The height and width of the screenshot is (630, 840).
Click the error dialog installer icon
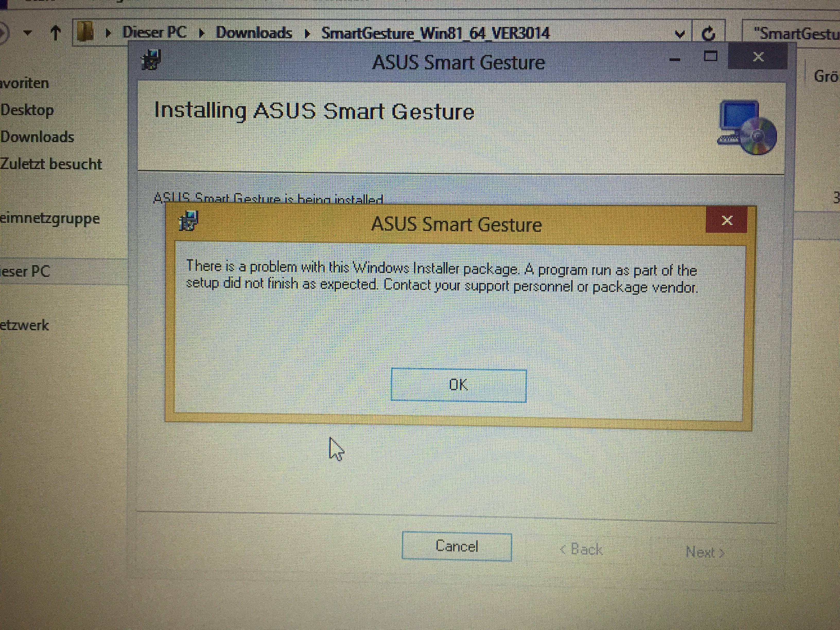[x=189, y=221]
